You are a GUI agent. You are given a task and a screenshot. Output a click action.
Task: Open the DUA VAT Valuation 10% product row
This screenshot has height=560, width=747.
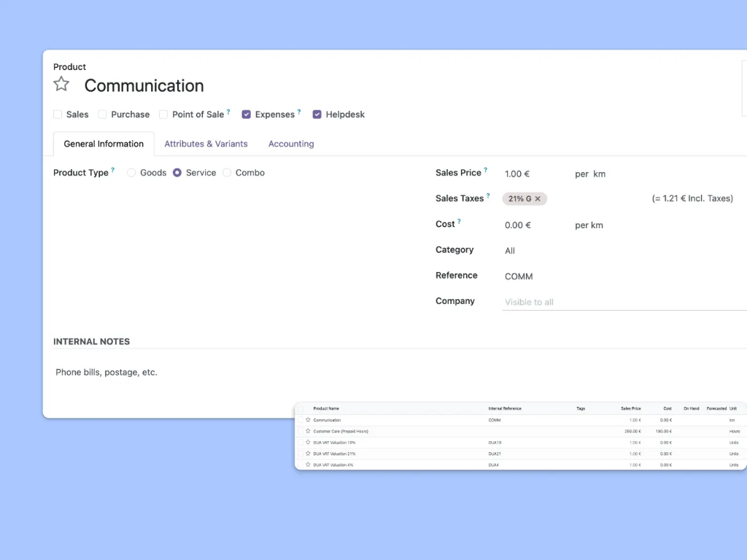click(x=350, y=442)
